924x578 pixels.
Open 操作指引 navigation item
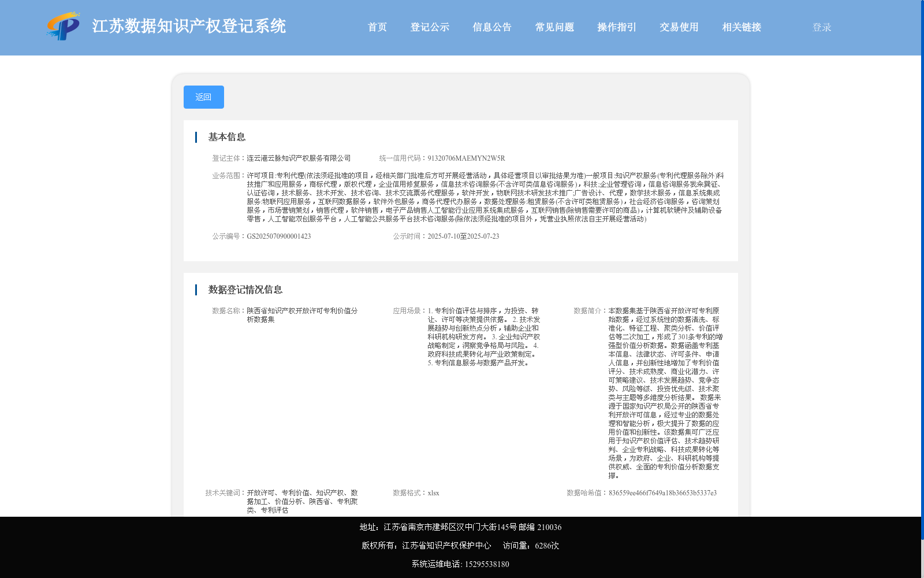[x=617, y=27]
